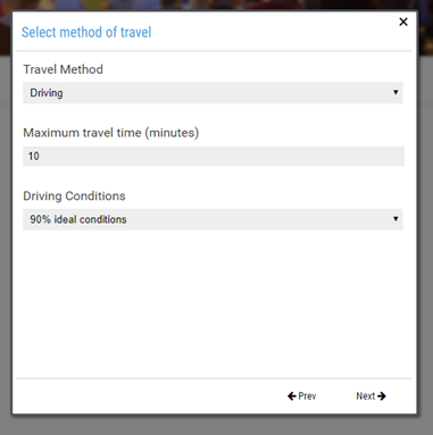
Task: Click the left arrow icon beside Prev
Action: coord(292,396)
